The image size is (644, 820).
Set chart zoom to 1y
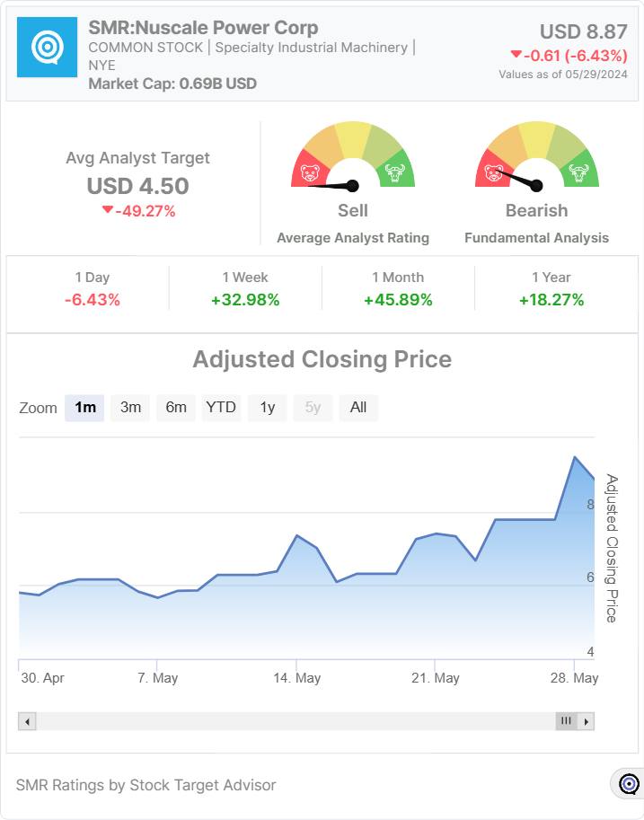coord(268,408)
